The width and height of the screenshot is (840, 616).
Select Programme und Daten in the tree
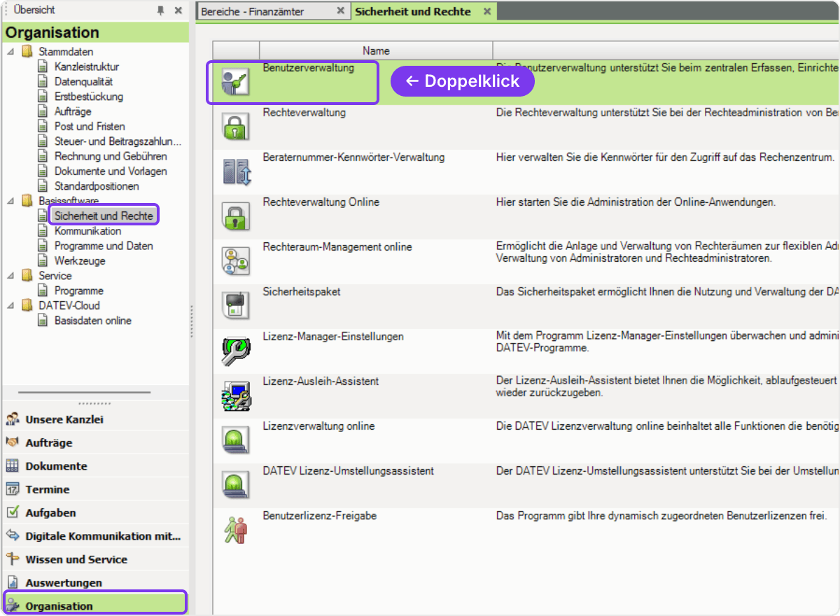click(x=104, y=246)
